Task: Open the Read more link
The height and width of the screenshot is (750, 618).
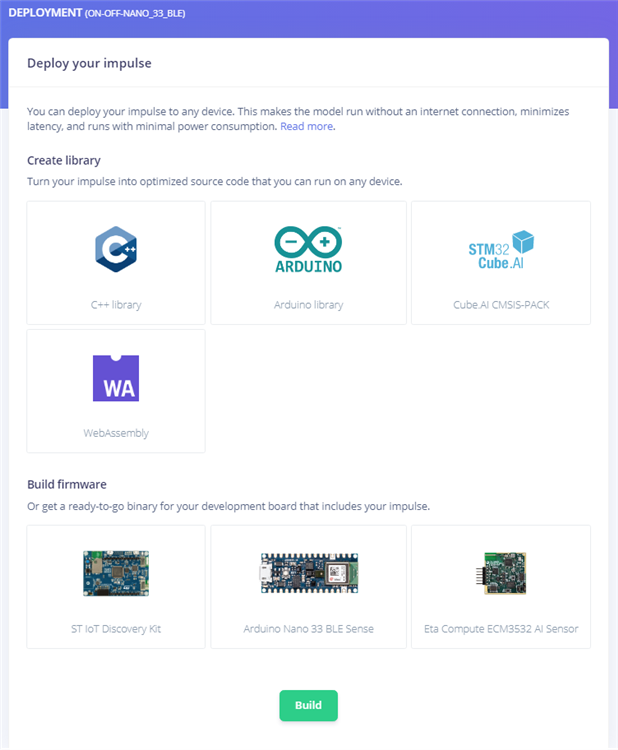Action: click(307, 126)
